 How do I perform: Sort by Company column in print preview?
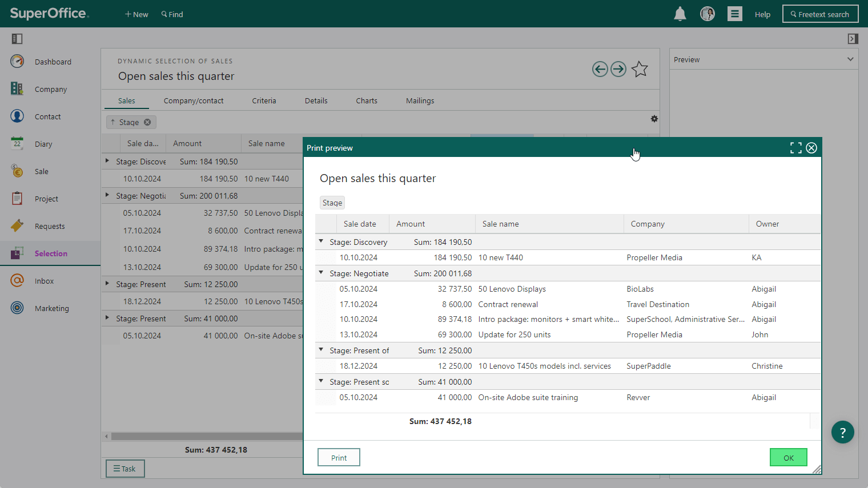coord(686,224)
